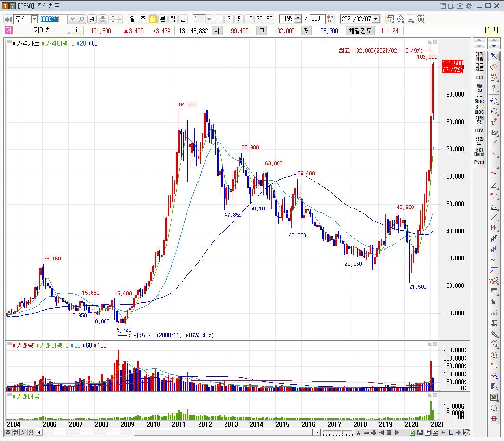Screen dimensions: 504x441
Task: Select the 3 interval button
Action: [229, 19]
